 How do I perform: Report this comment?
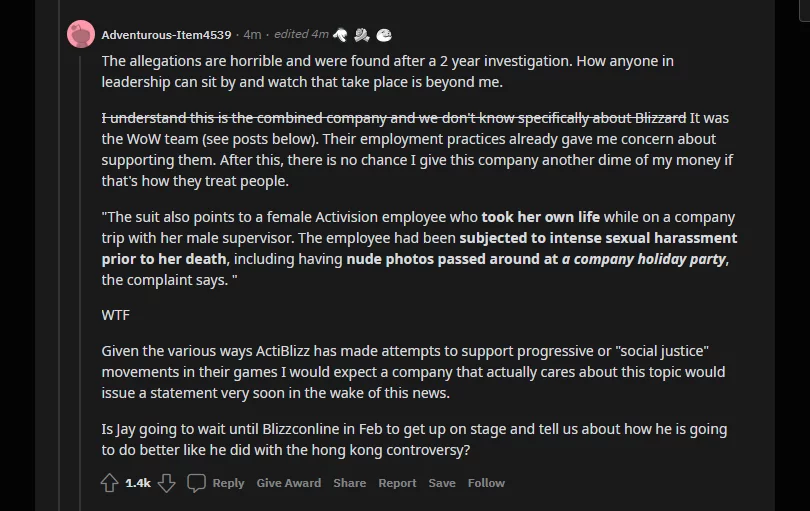397,483
